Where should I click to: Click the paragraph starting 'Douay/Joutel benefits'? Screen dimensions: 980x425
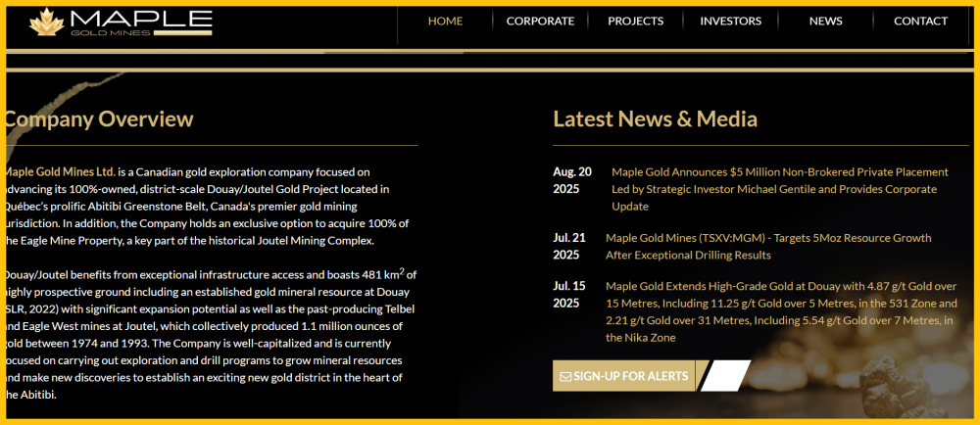[210, 335]
